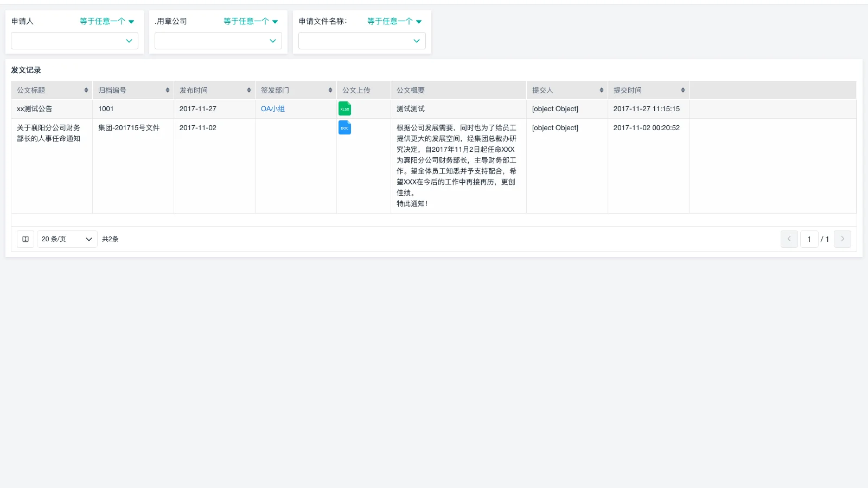
Task: Open the 申请人 value selection field
Action: coord(74,41)
